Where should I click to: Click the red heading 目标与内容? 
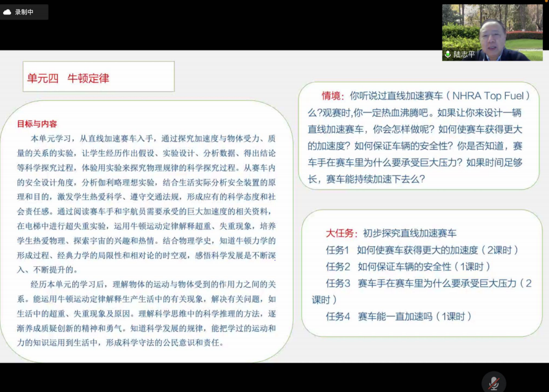pyautogui.click(x=36, y=124)
